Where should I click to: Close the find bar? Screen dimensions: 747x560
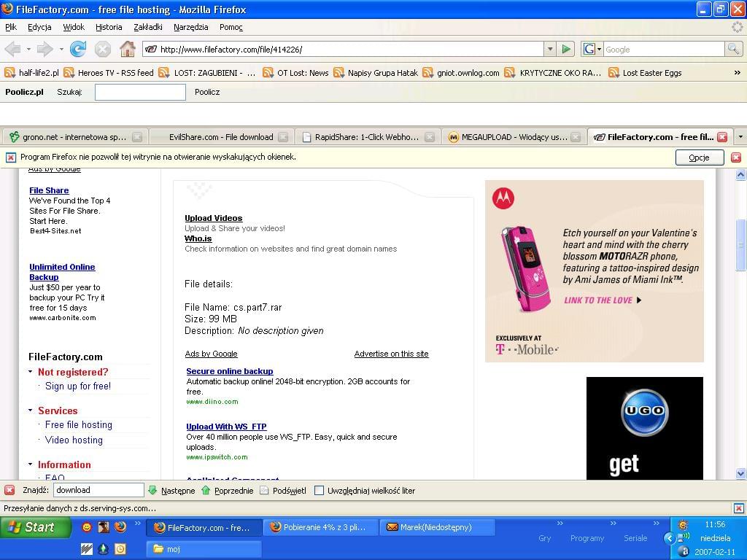point(9,490)
